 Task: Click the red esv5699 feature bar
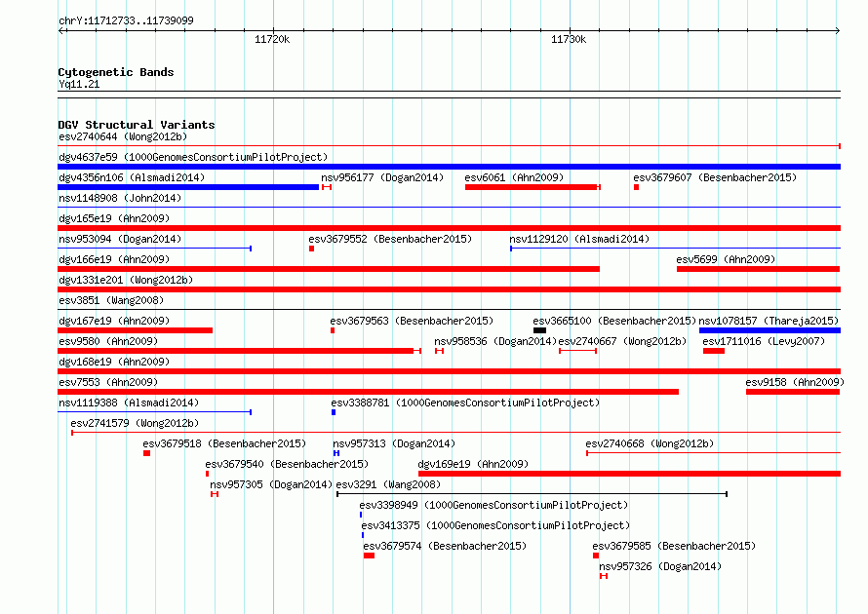[759, 269]
